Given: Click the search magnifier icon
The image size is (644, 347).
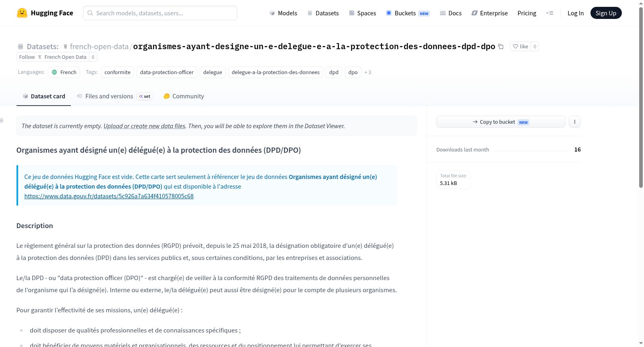Looking at the screenshot, I should 91,13.
